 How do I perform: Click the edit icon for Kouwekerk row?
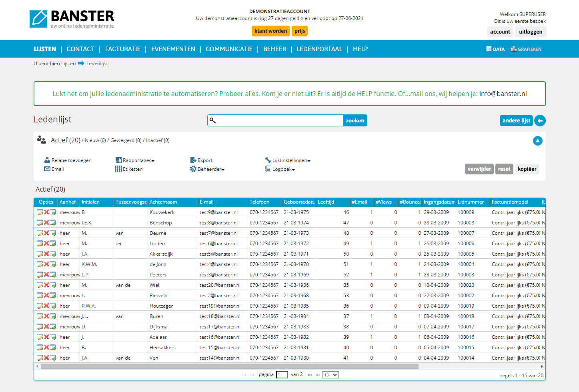[40, 212]
